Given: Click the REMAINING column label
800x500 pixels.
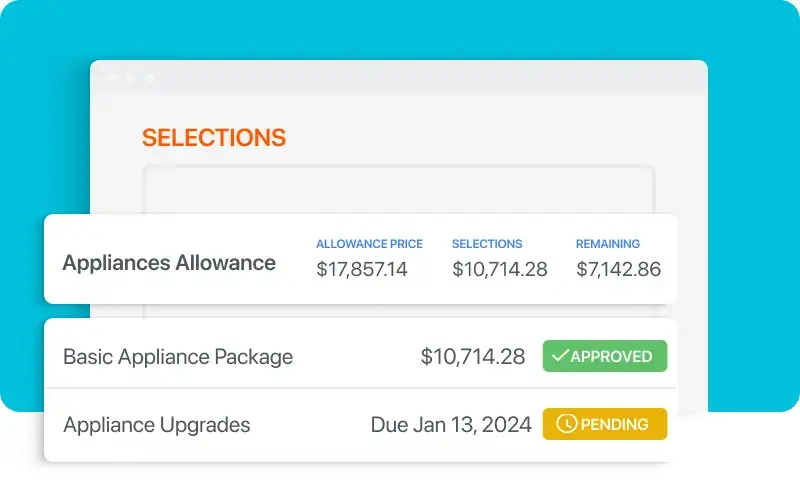Looking at the screenshot, I should (608, 244).
